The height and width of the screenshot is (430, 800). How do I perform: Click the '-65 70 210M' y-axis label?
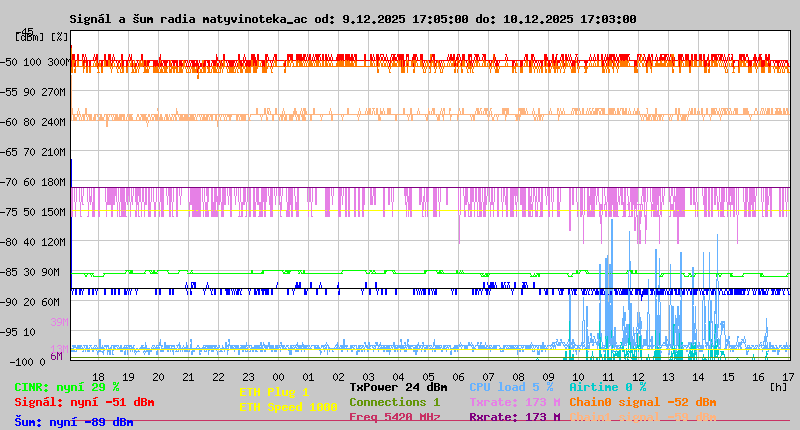(x=33, y=152)
